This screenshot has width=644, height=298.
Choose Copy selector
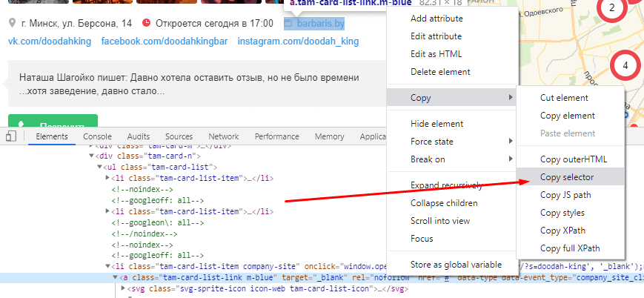coord(570,177)
